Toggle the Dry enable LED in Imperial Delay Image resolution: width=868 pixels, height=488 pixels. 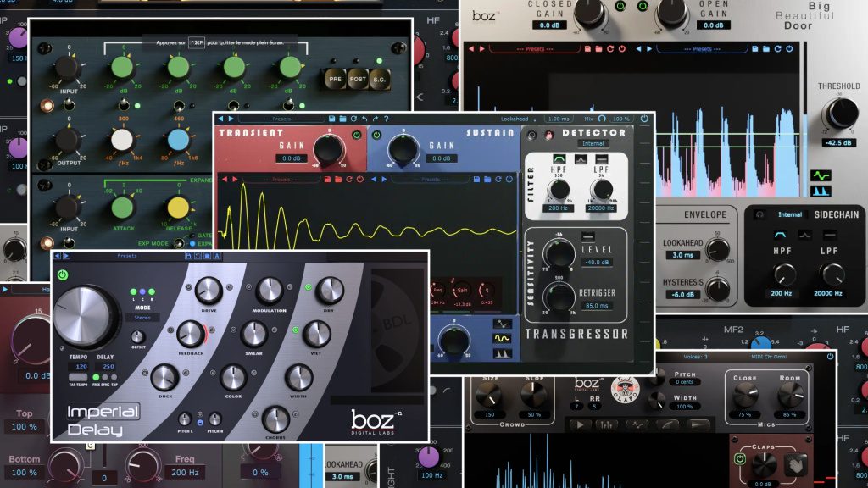coord(309,287)
